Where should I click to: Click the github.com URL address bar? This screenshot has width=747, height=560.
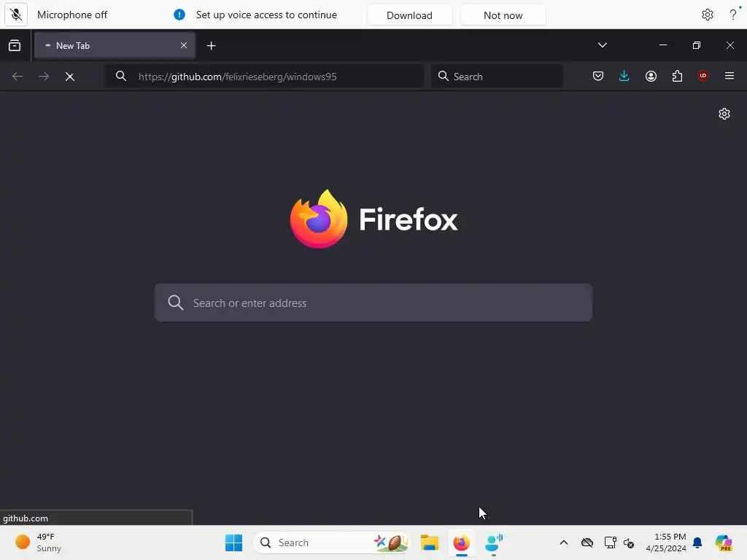click(264, 76)
